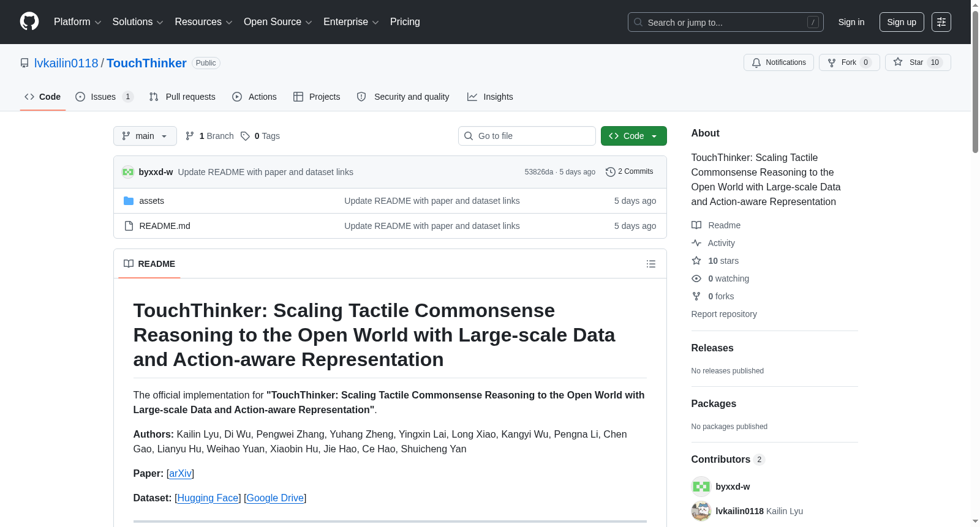Focus the Search or jump to field

pyautogui.click(x=726, y=22)
